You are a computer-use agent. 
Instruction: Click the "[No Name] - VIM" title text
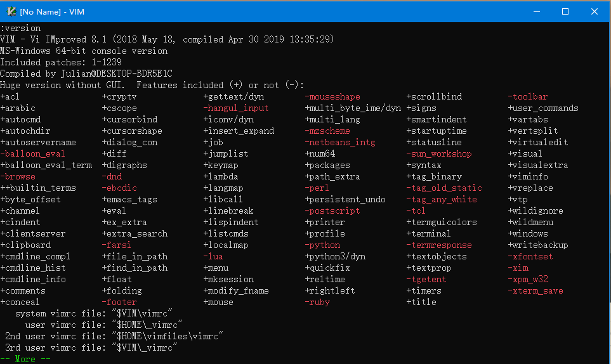pos(52,11)
